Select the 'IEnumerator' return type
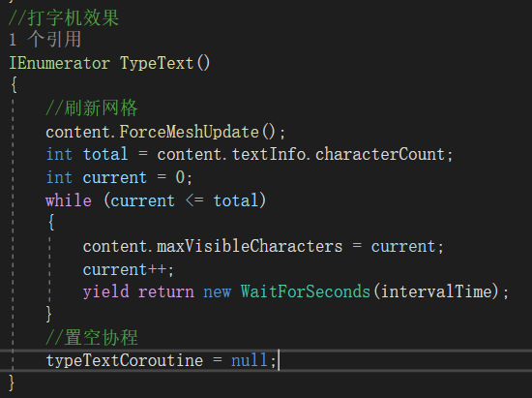 (x=60, y=64)
